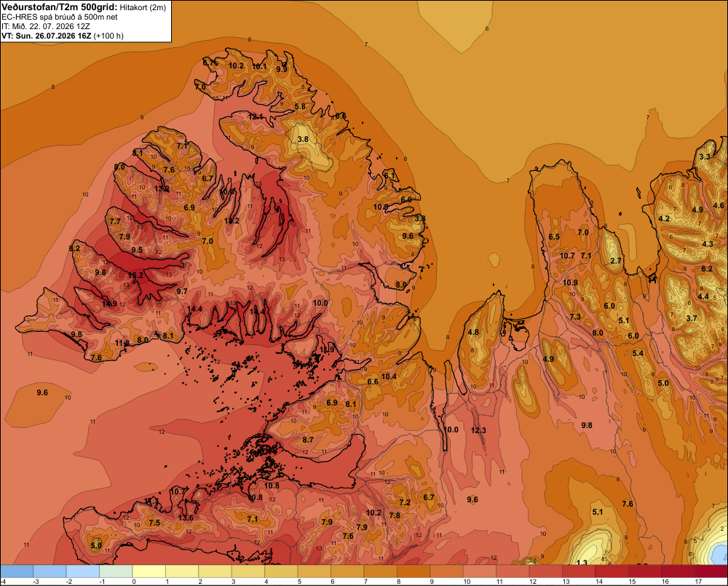Select the blue swatch labeled -4 in legend
This screenshot has width=728, height=586.
(x=17, y=571)
